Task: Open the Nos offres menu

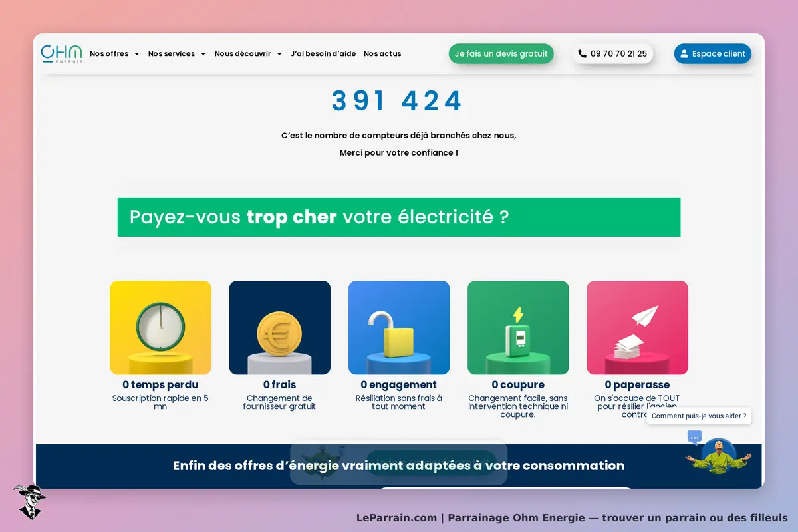Action: [109, 54]
